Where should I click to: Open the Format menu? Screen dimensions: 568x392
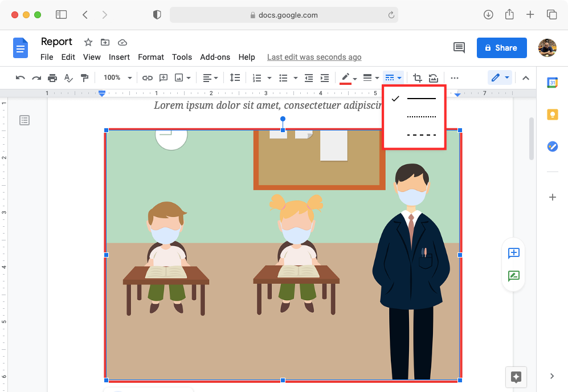tap(150, 57)
